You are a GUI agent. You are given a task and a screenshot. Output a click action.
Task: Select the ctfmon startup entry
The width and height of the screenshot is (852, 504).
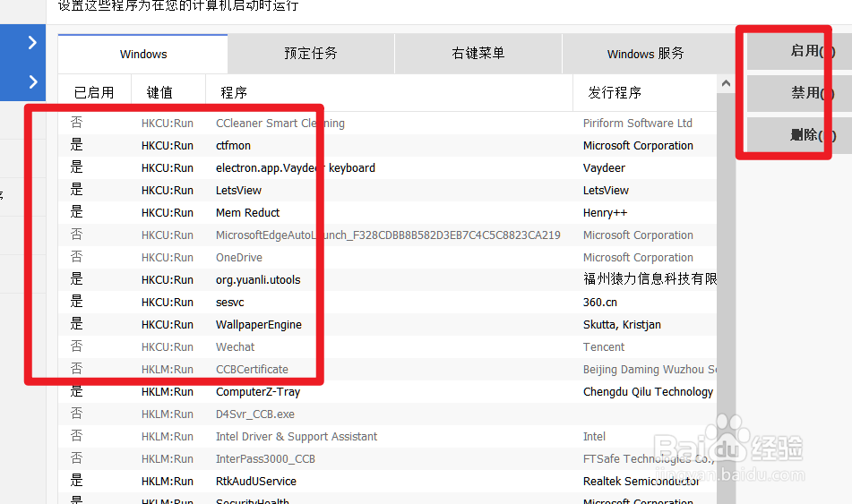tap(233, 146)
